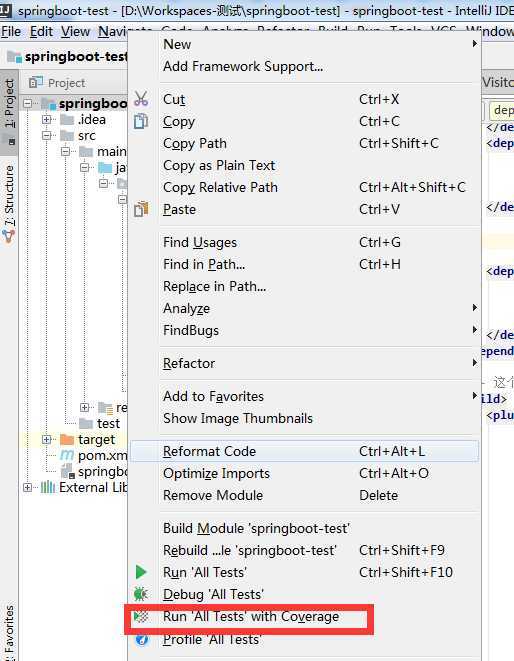Click the Project view icon in header
This screenshot has height=661, width=514.
(x=36, y=82)
